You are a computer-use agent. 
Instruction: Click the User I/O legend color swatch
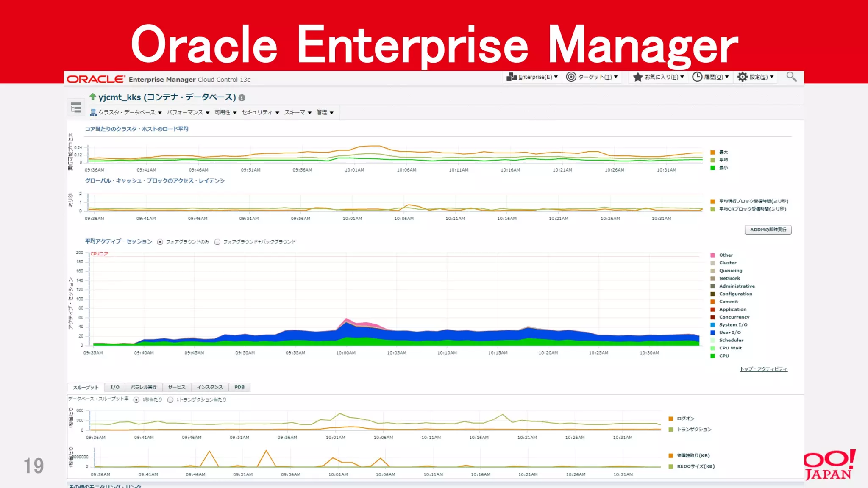pyautogui.click(x=712, y=333)
